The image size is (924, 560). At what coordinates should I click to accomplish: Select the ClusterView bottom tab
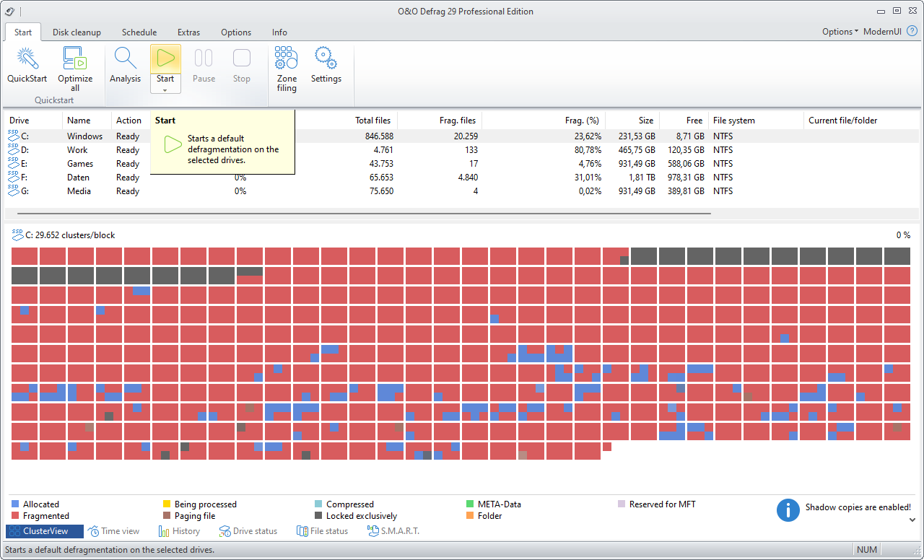45,531
